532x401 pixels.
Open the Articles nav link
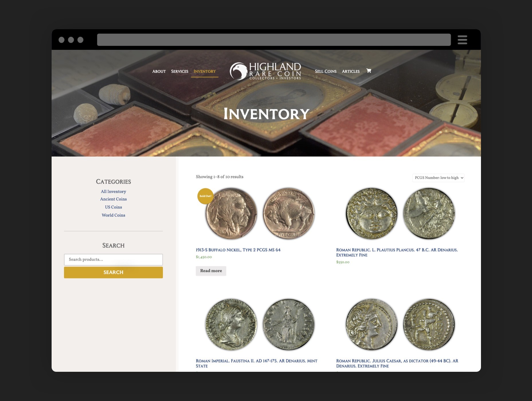[351, 71]
